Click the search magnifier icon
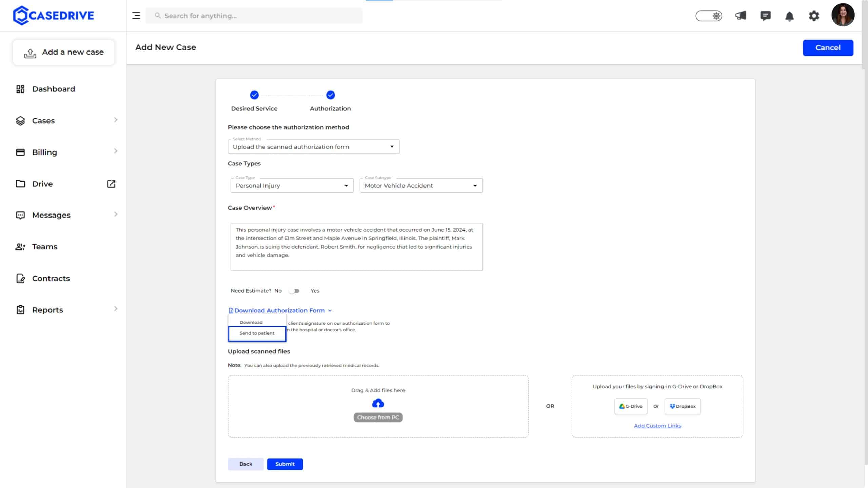Viewport: 868px width, 488px height. 157,16
